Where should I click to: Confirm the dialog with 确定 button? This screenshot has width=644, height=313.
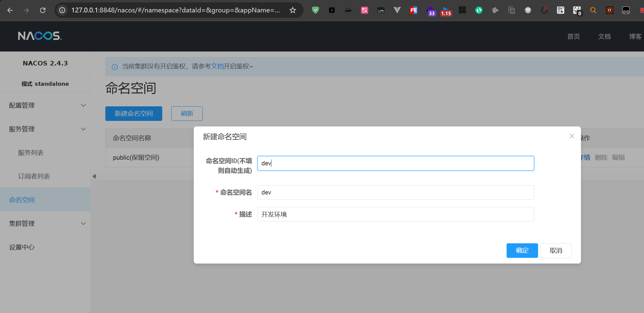[x=522, y=251]
